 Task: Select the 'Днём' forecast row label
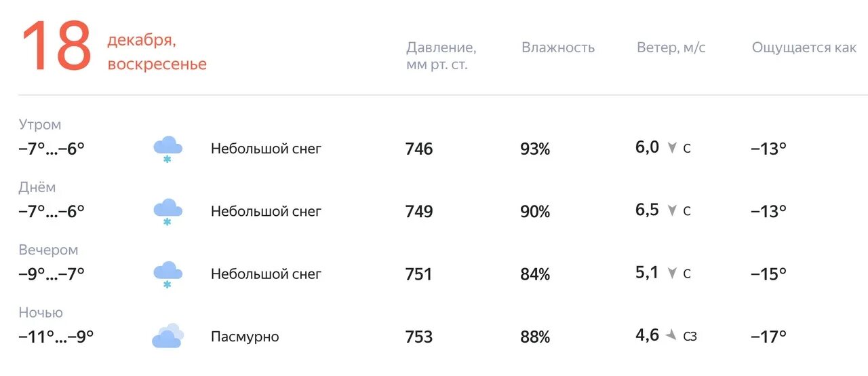pos(37,187)
